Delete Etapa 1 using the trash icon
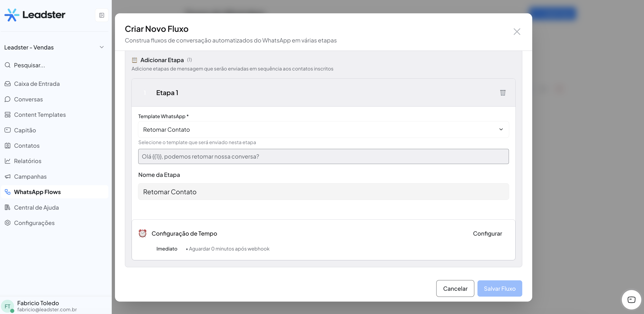The image size is (644, 314). tap(503, 93)
